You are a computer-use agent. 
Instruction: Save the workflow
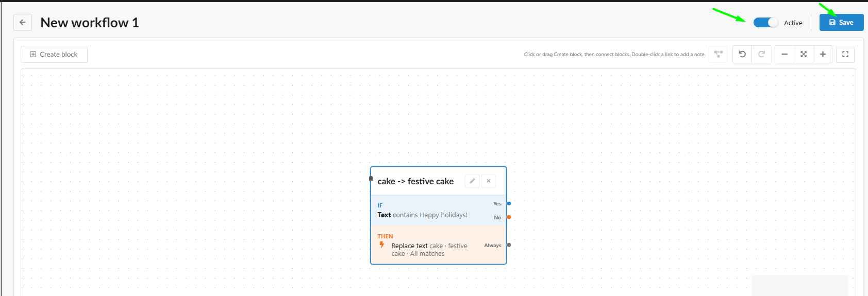841,22
